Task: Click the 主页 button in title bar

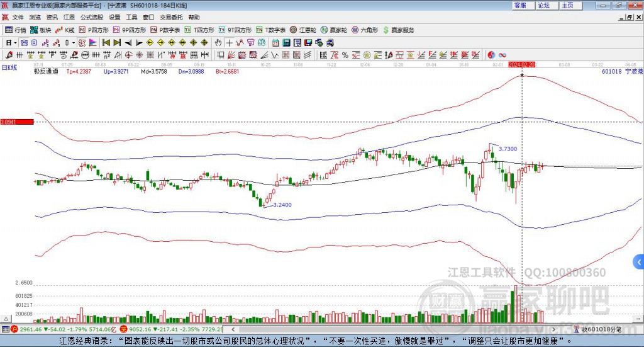Action: tap(570, 5)
